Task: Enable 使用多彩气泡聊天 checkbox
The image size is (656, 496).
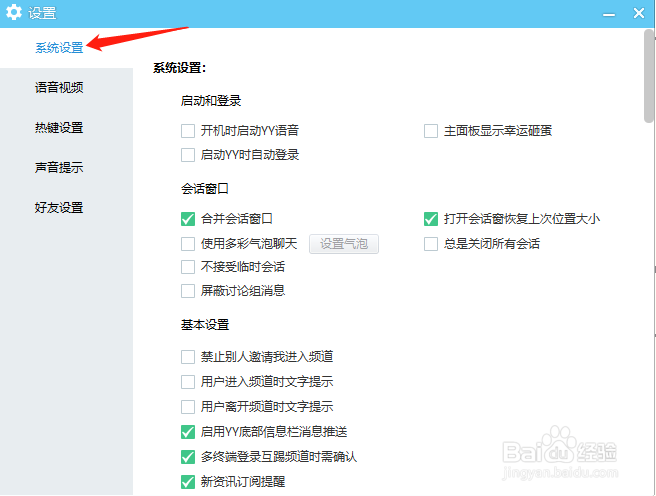Action: [188, 244]
